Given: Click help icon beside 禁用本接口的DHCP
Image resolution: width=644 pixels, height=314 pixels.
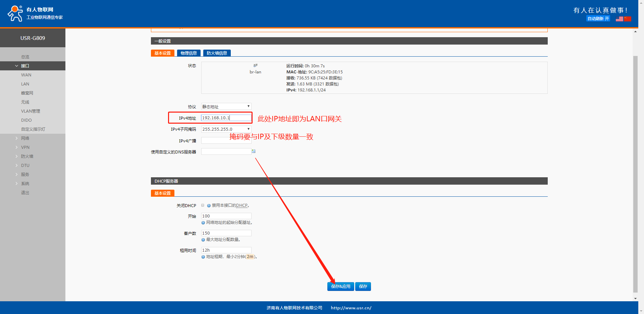Looking at the screenshot, I should click(209, 206).
